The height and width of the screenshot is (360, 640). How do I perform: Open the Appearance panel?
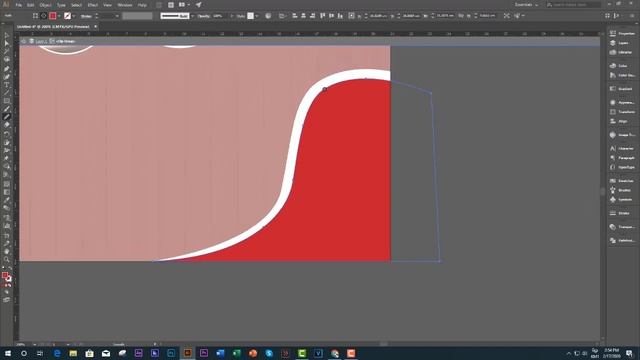622,102
